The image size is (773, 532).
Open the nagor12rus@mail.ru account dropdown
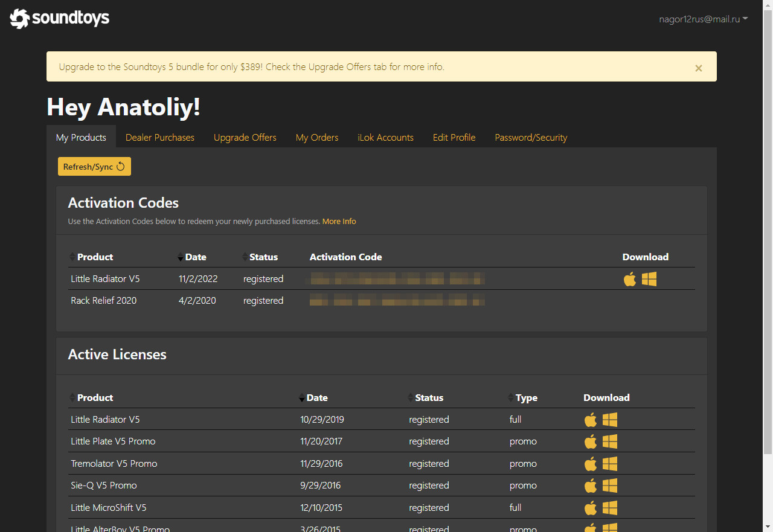704,19
